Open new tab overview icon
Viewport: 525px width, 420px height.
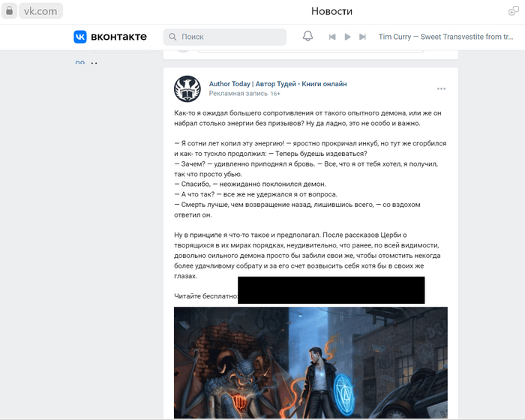(x=513, y=11)
